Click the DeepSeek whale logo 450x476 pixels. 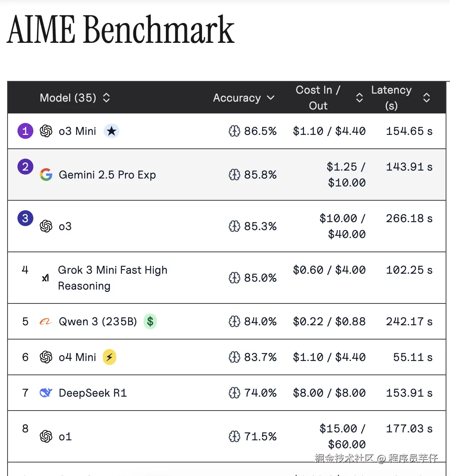pos(46,393)
